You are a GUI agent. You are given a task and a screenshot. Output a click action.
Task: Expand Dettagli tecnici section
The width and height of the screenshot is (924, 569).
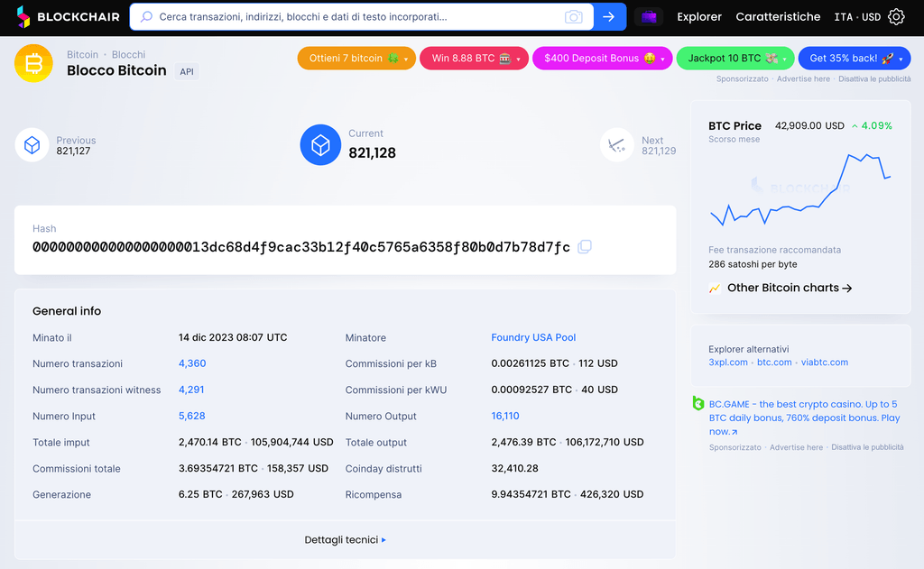pyautogui.click(x=346, y=539)
